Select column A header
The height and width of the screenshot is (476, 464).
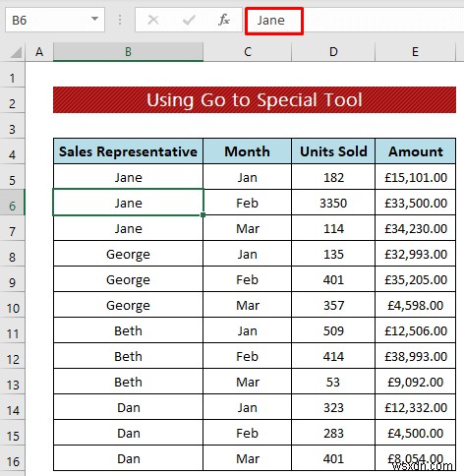tap(39, 52)
